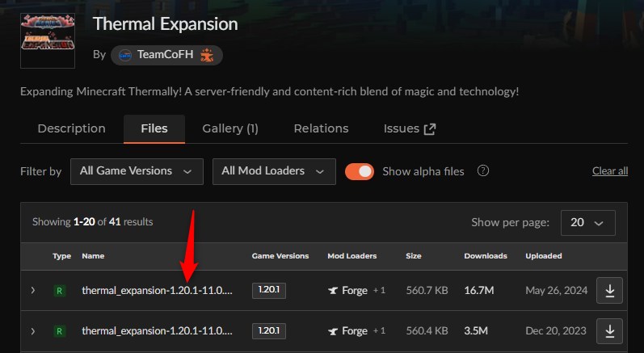
Task: Go to the Relations tab
Action: pyautogui.click(x=321, y=129)
